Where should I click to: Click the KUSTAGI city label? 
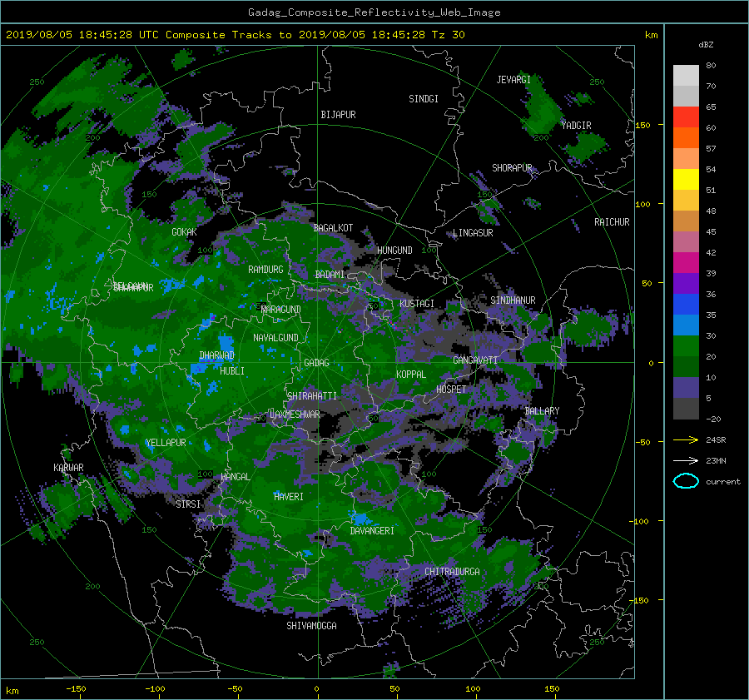[417, 304]
